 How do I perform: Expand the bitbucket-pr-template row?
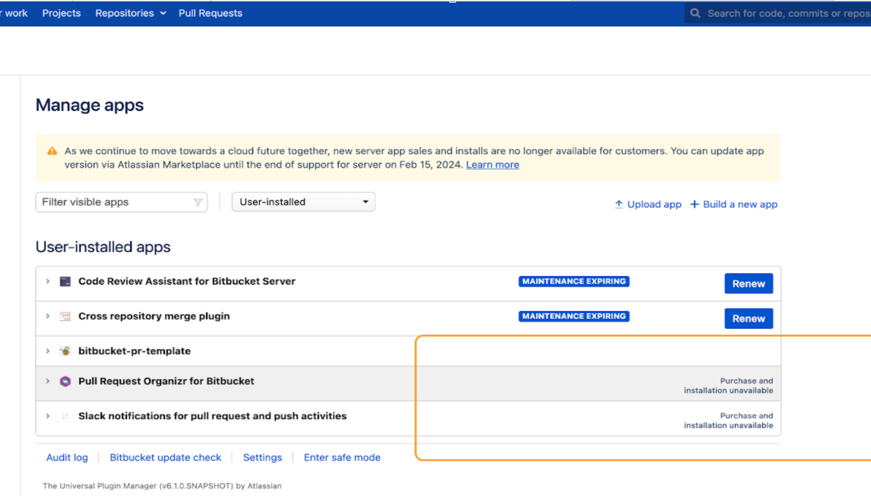point(47,351)
